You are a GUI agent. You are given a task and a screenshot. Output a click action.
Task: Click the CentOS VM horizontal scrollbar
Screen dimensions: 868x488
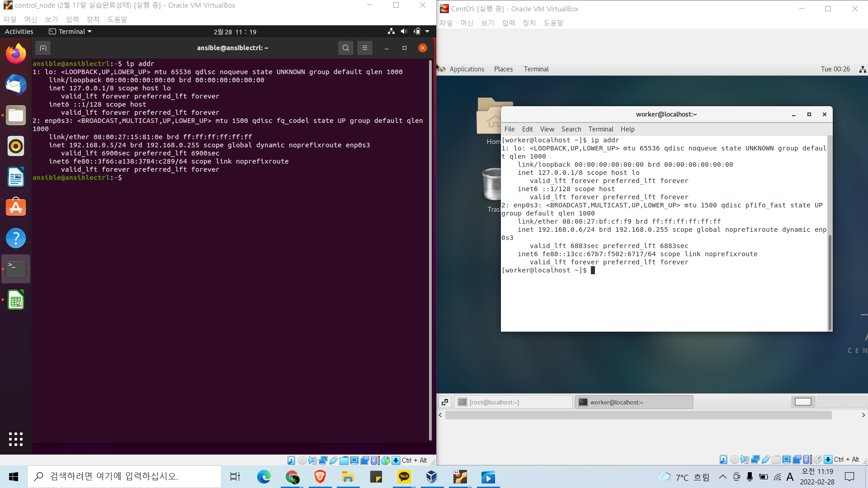[x=637, y=415]
